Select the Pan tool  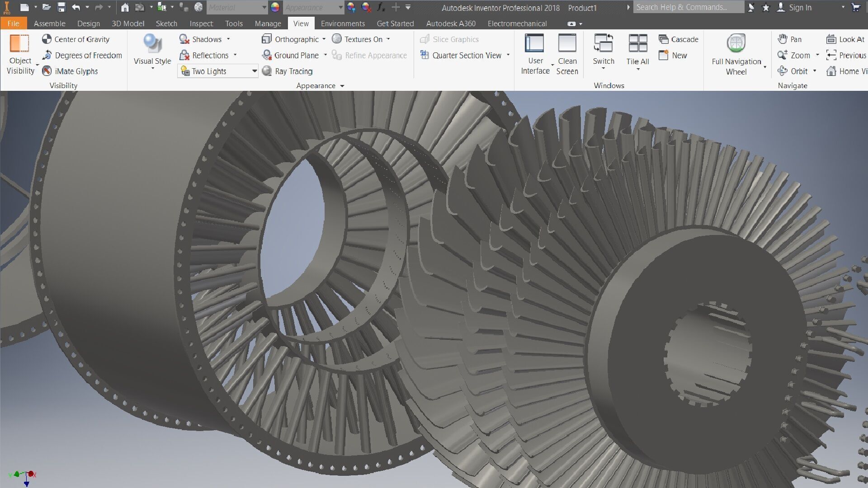pyautogui.click(x=789, y=39)
